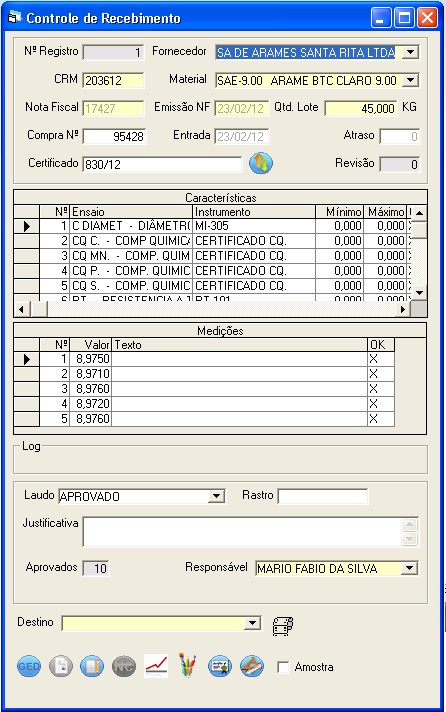Click the Emissão NF date field
This screenshot has width=446, height=712.
[x=242, y=108]
